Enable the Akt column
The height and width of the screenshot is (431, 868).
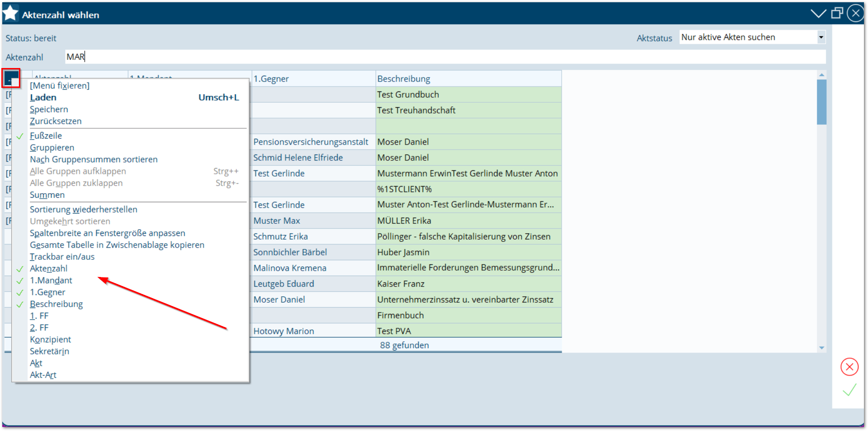36,363
